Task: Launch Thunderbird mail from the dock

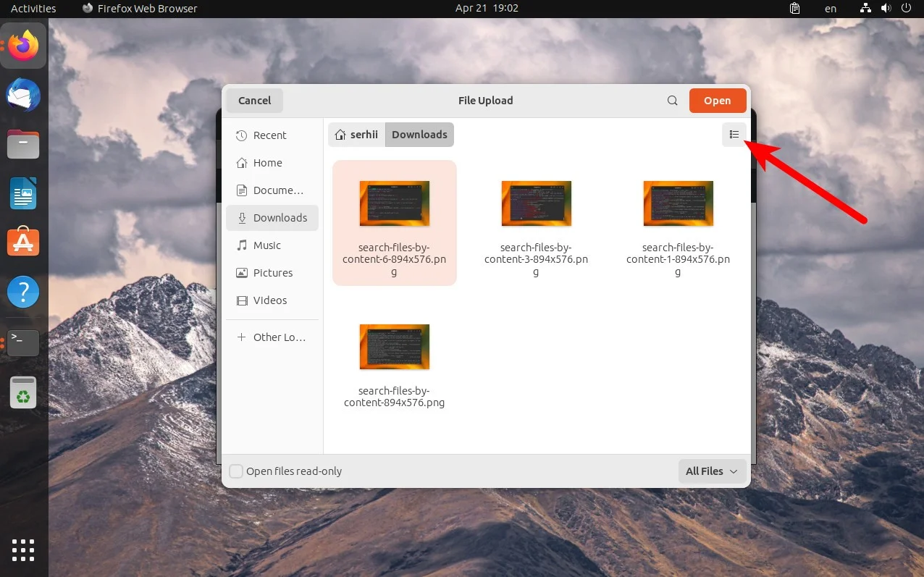Action: [x=23, y=96]
